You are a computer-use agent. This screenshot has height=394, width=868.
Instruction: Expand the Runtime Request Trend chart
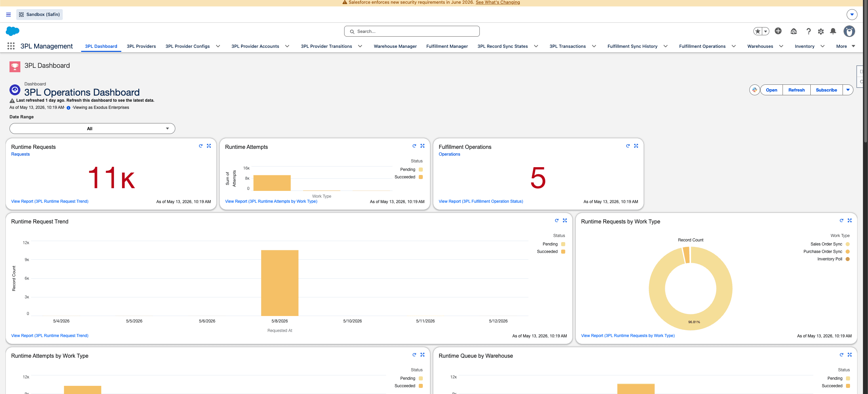pyautogui.click(x=565, y=220)
